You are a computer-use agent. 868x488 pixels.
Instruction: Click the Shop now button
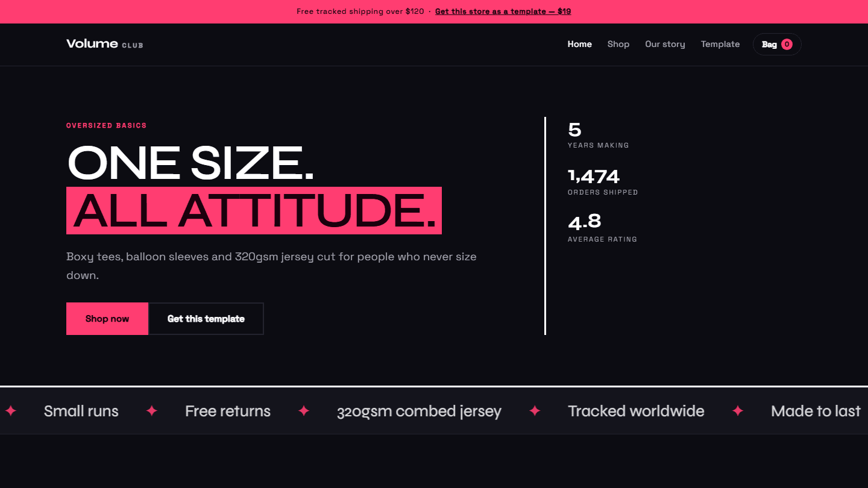tap(107, 319)
